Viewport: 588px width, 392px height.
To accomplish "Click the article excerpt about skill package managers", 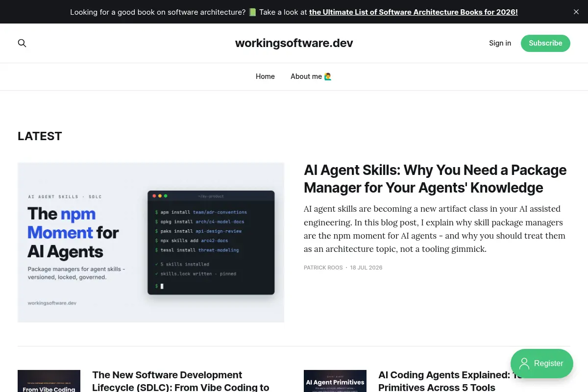I will [x=435, y=229].
